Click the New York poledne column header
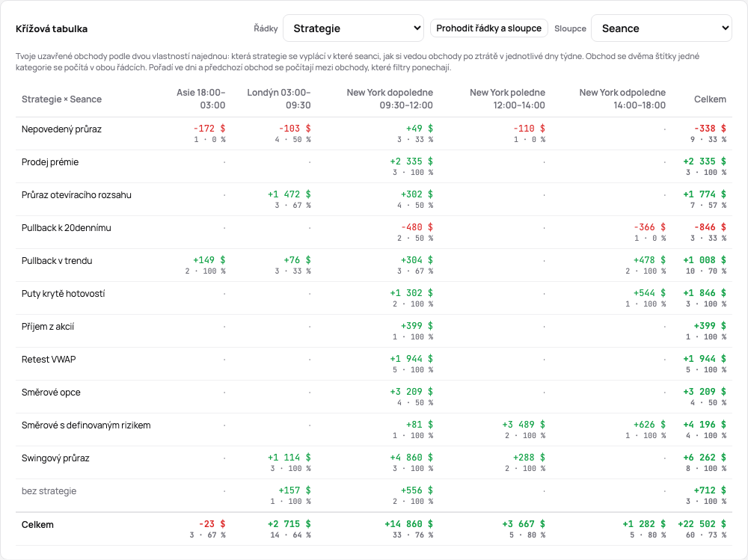748x560 pixels. point(507,99)
